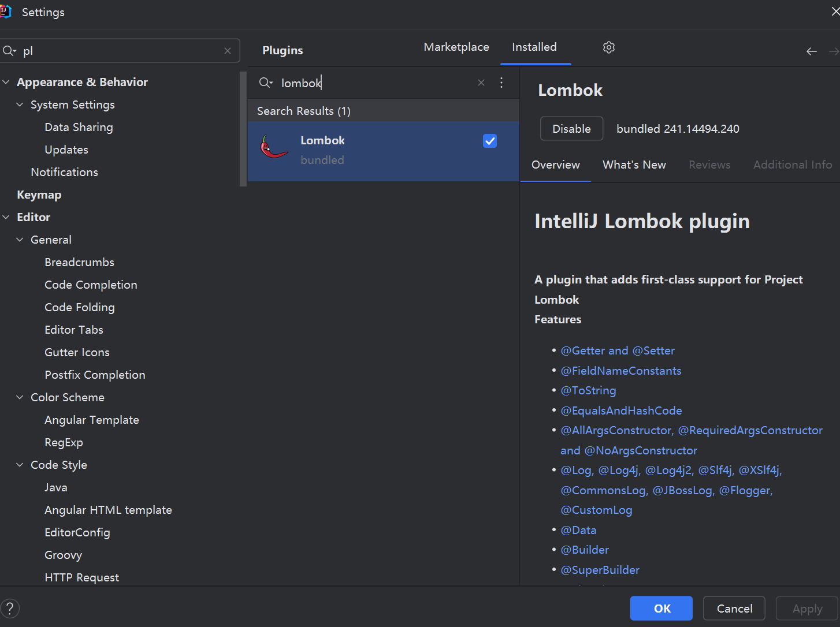The height and width of the screenshot is (627, 840).
Task: Click the plugin search magnifier icon
Action: pyautogui.click(x=266, y=83)
